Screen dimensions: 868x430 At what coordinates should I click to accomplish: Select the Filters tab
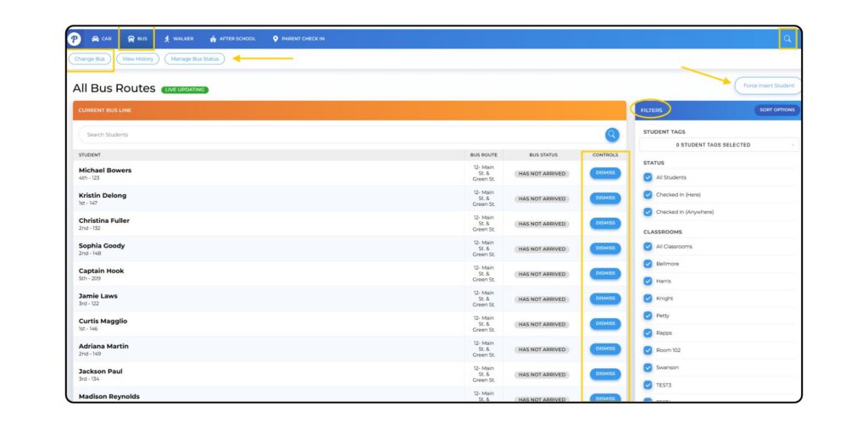pos(651,110)
